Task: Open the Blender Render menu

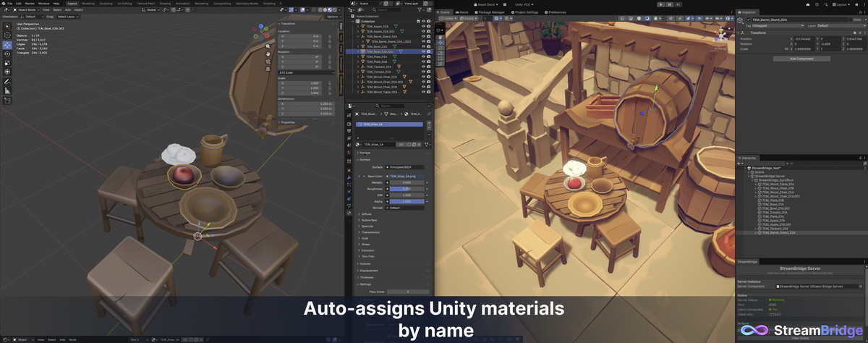Action: point(30,3)
